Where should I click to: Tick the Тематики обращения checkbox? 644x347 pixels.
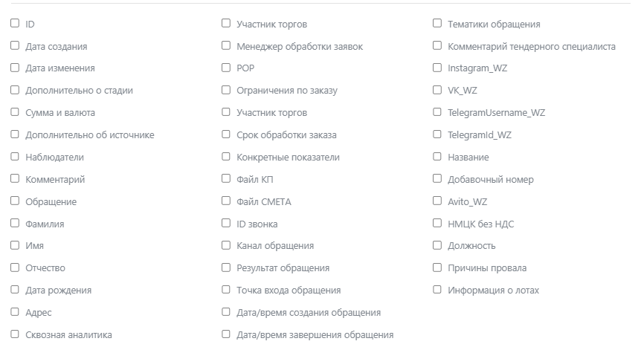click(x=437, y=24)
